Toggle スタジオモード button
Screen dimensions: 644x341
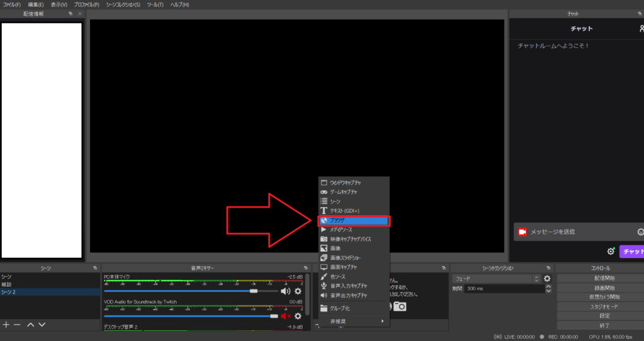coord(604,306)
